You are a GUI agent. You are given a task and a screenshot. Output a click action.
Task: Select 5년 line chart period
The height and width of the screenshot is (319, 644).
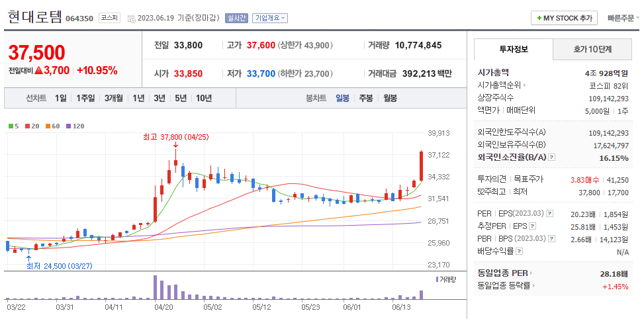[x=181, y=99]
